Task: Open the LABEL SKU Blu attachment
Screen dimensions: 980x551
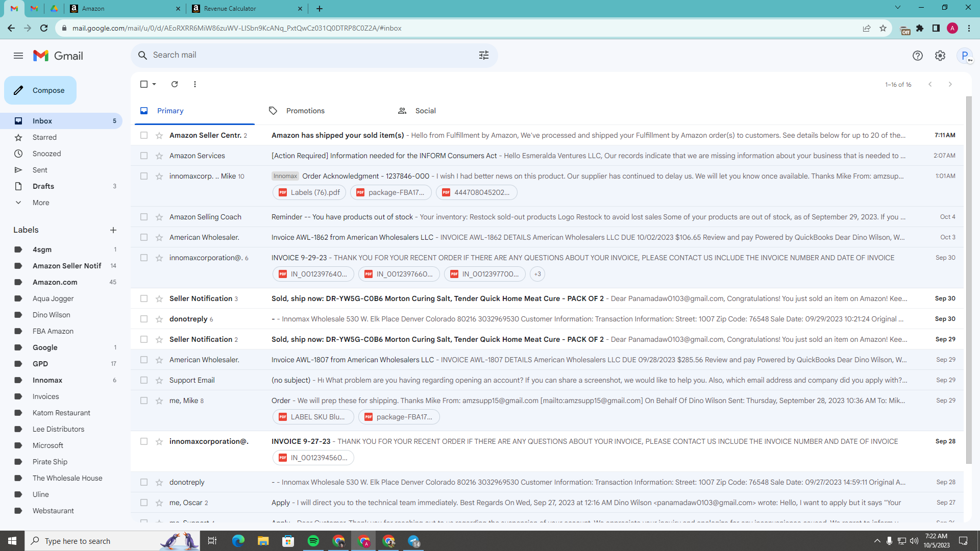Action: coord(313,417)
